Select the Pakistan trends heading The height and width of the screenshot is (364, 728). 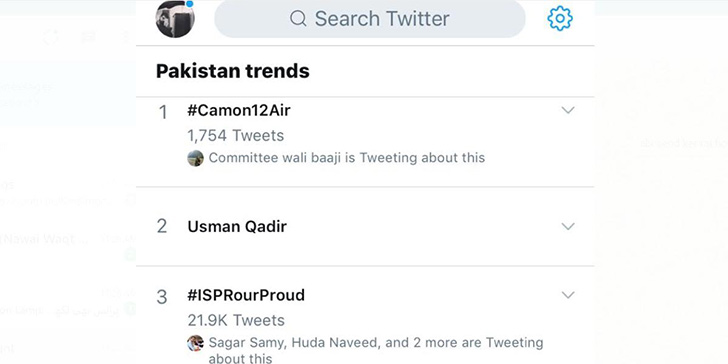pos(233,71)
